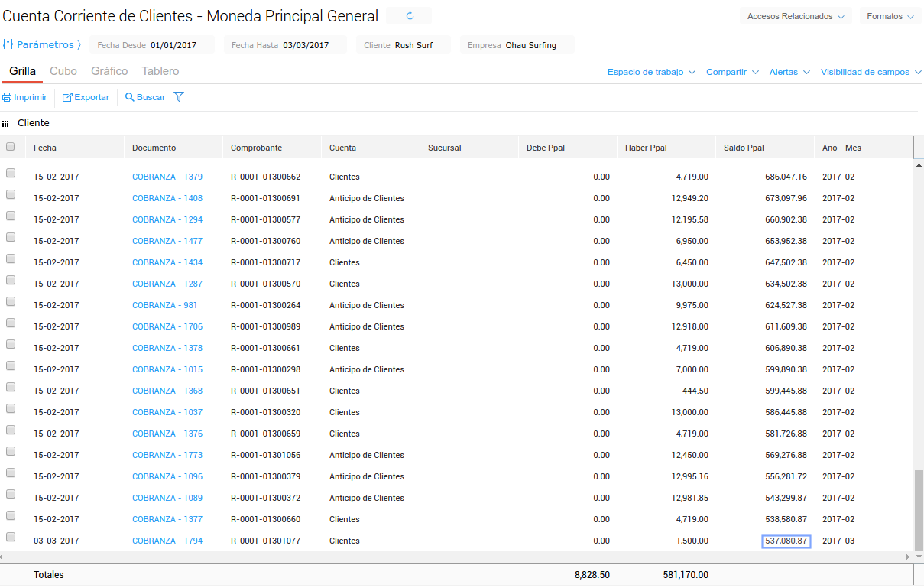
Task: Open the Formatos dropdown
Action: click(890, 16)
